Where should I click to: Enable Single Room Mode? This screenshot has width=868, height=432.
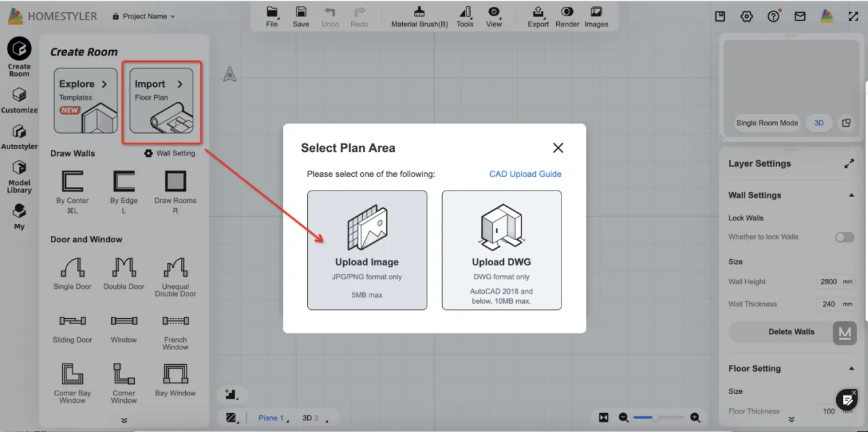(767, 123)
